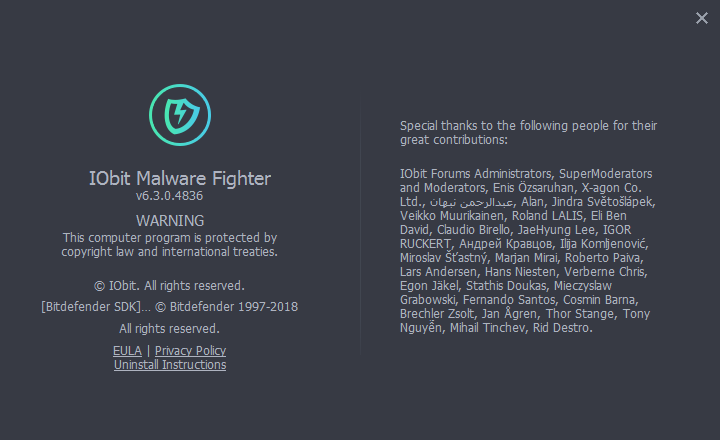Click the Bitdefender SDK copyright line
720x440 pixels.
170,307
